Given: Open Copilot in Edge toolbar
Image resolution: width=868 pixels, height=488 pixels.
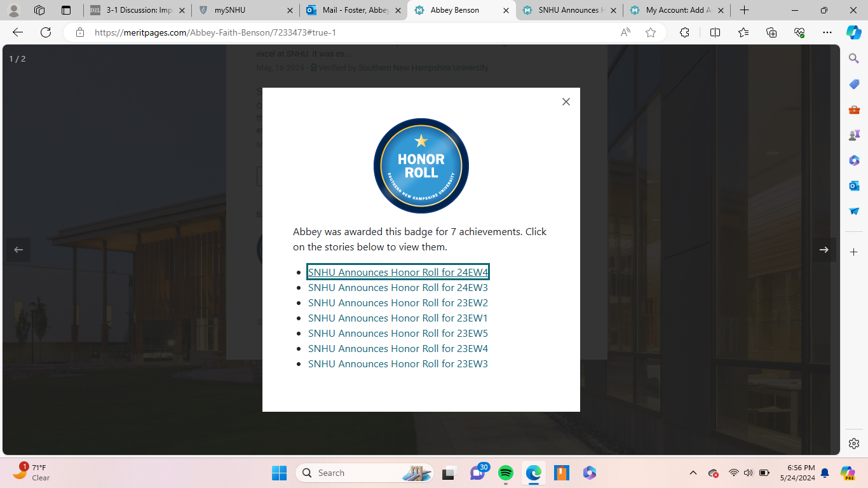Looking at the screenshot, I should [854, 32].
